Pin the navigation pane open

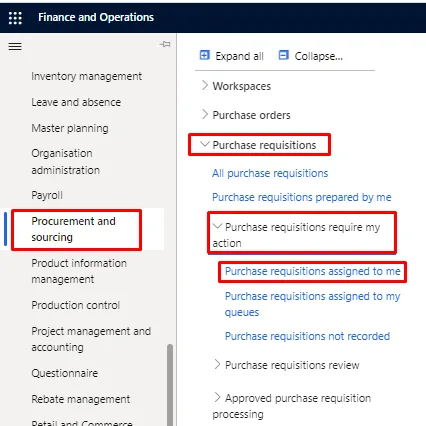click(165, 44)
